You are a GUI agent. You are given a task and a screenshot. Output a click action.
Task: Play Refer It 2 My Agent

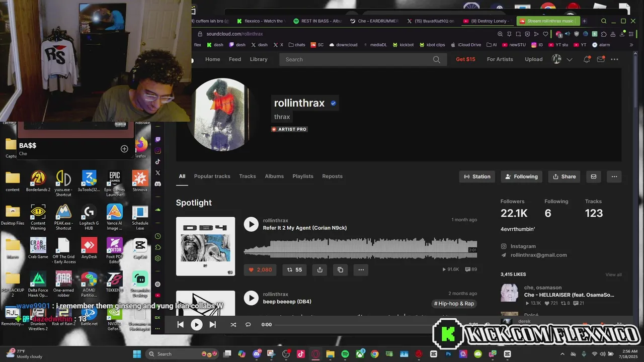(251, 224)
